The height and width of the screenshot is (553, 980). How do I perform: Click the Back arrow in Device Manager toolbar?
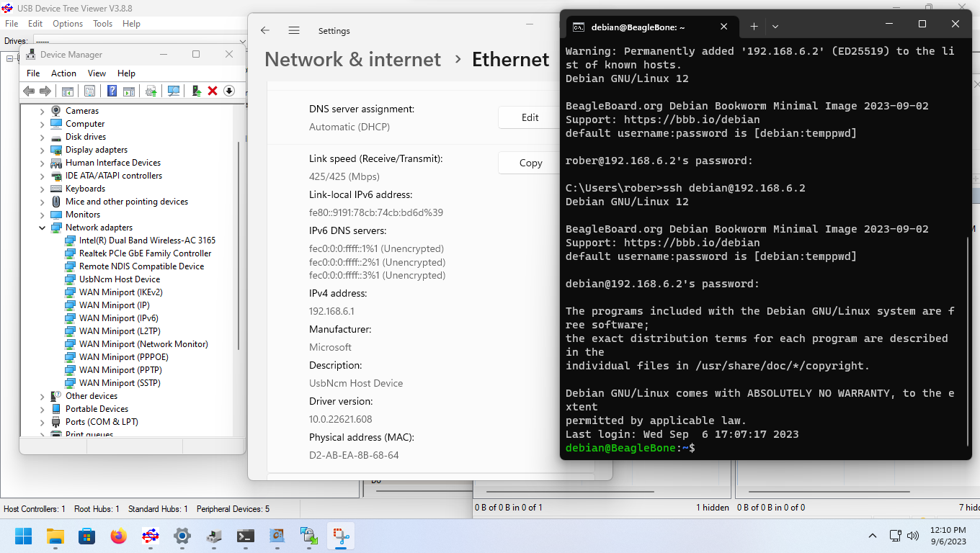[29, 91]
